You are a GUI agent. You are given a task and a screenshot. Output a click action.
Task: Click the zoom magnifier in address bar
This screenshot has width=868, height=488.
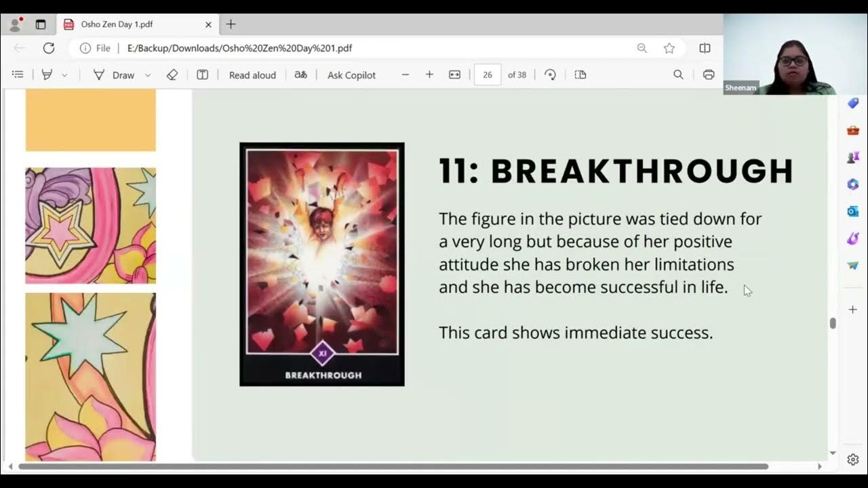tap(642, 48)
